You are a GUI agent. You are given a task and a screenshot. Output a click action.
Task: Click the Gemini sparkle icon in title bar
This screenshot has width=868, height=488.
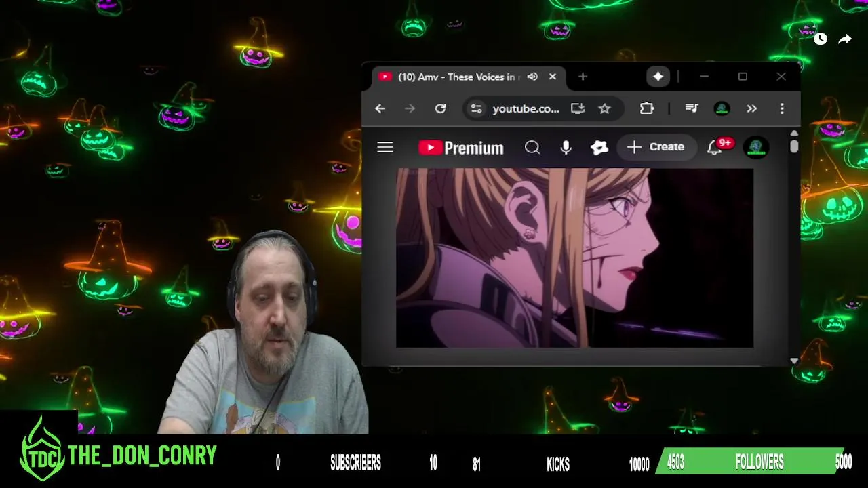pos(658,77)
